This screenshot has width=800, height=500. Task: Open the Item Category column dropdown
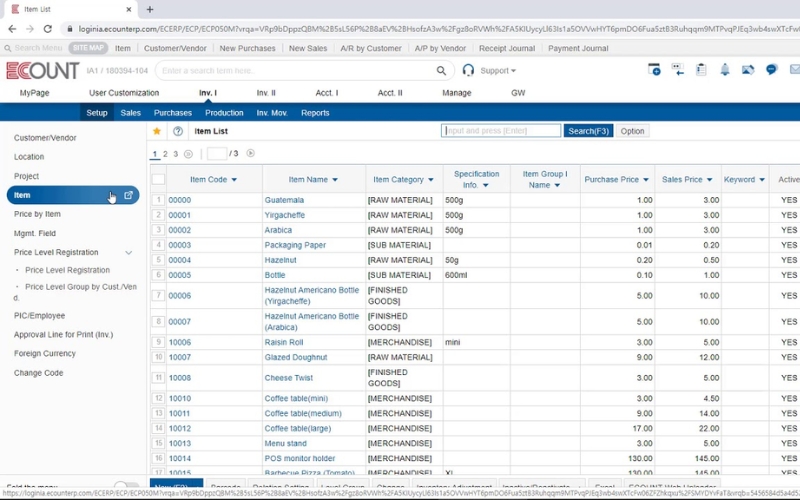point(431,180)
